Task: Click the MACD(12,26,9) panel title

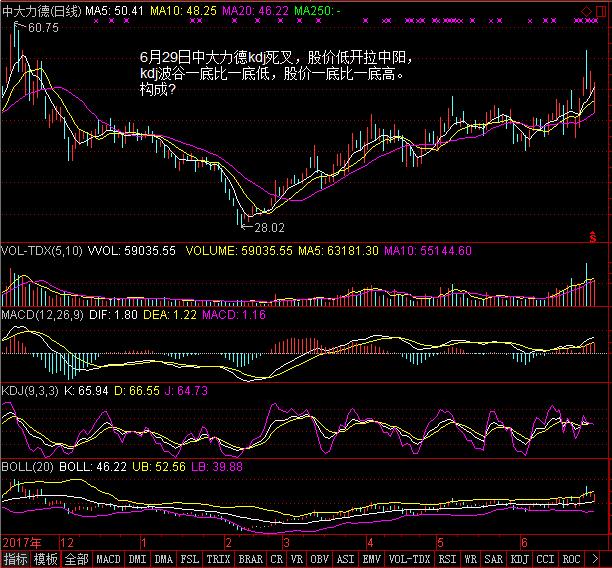Action: (42, 315)
